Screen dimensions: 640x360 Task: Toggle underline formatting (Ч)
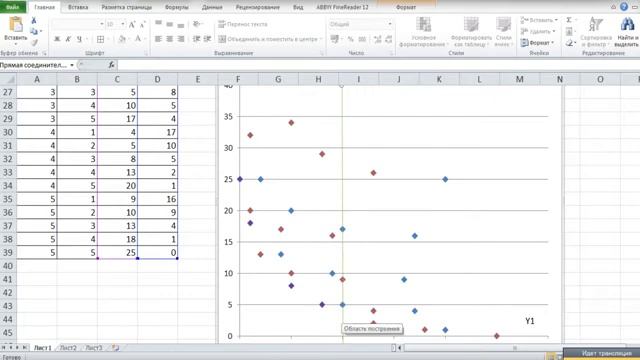79,39
